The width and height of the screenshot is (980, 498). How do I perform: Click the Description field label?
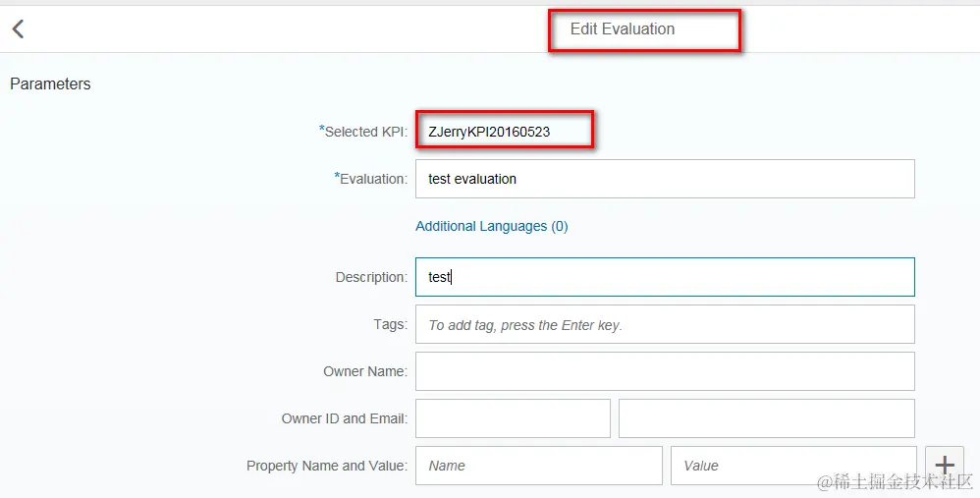371,277
